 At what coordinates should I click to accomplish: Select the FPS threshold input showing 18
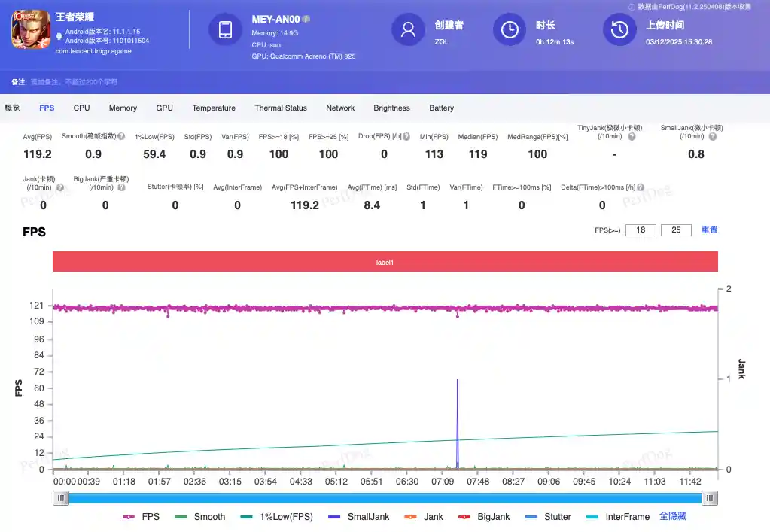click(641, 230)
